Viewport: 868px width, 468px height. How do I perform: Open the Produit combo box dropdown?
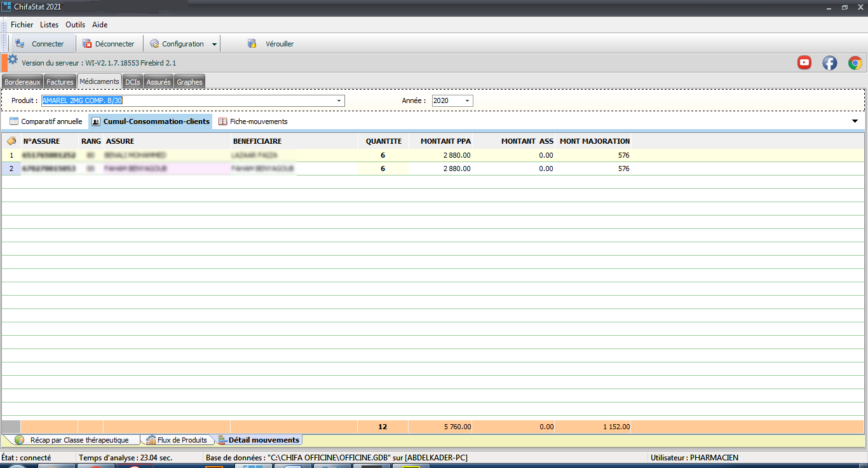[x=339, y=101]
